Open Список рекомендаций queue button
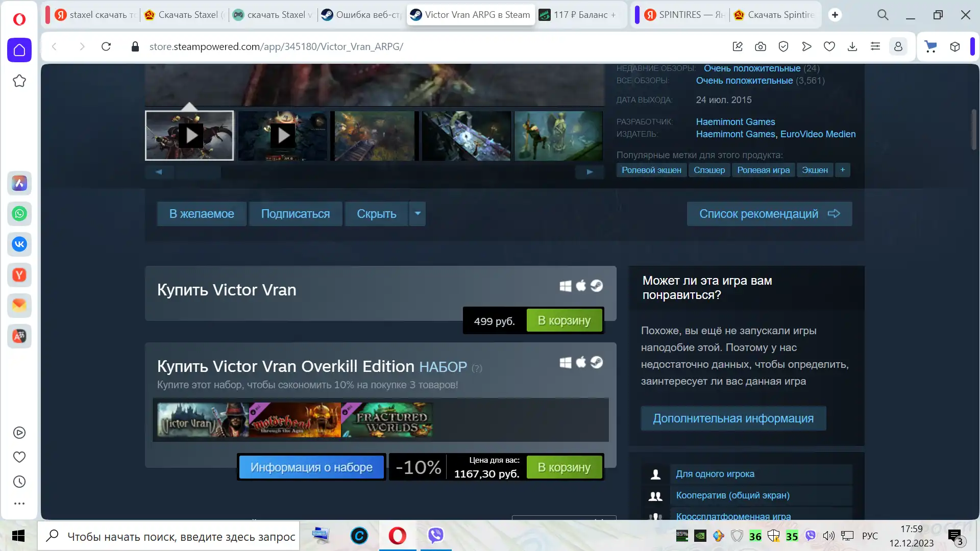The image size is (980, 551). (x=769, y=214)
